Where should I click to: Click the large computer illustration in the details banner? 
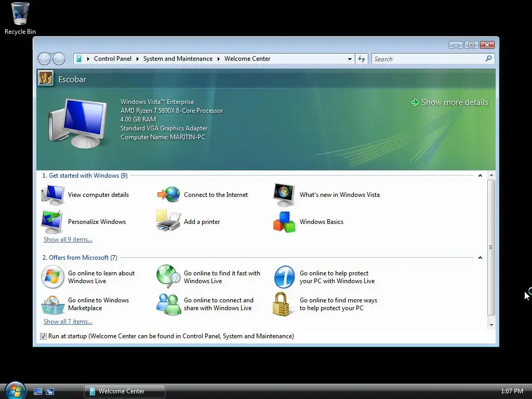coord(77,123)
